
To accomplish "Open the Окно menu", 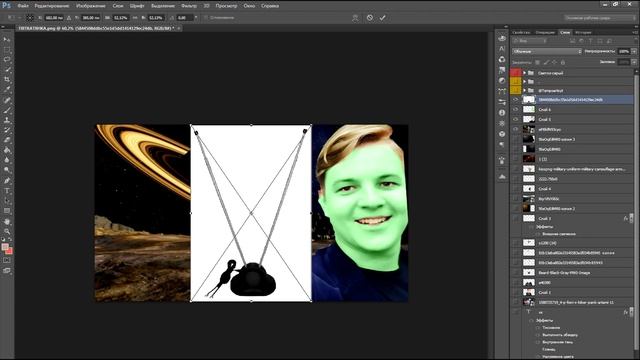I will click(x=249, y=6).
